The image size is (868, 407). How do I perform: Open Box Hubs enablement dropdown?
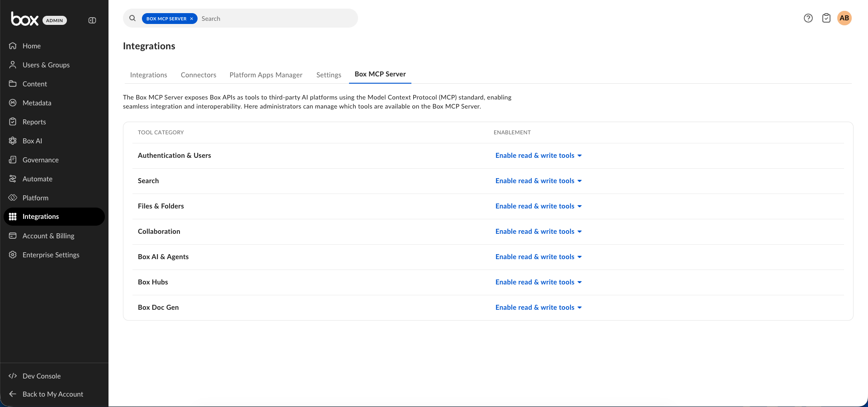pyautogui.click(x=538, y=282)
